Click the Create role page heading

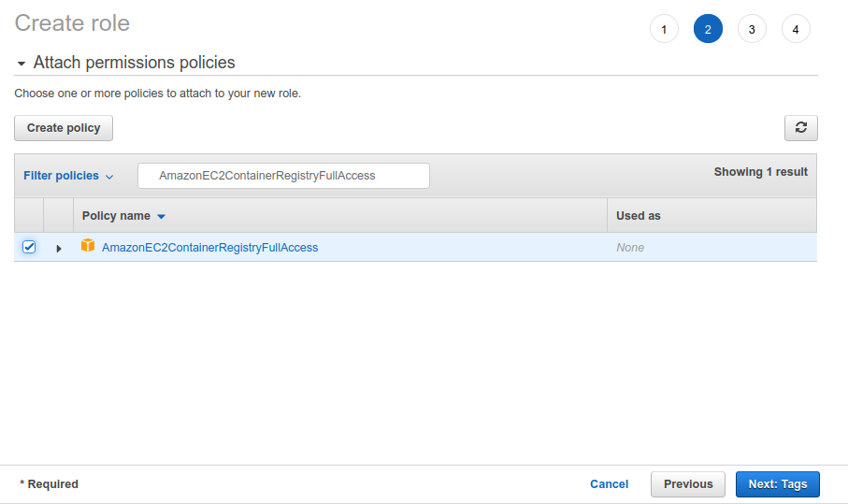(x=72, y=23)
